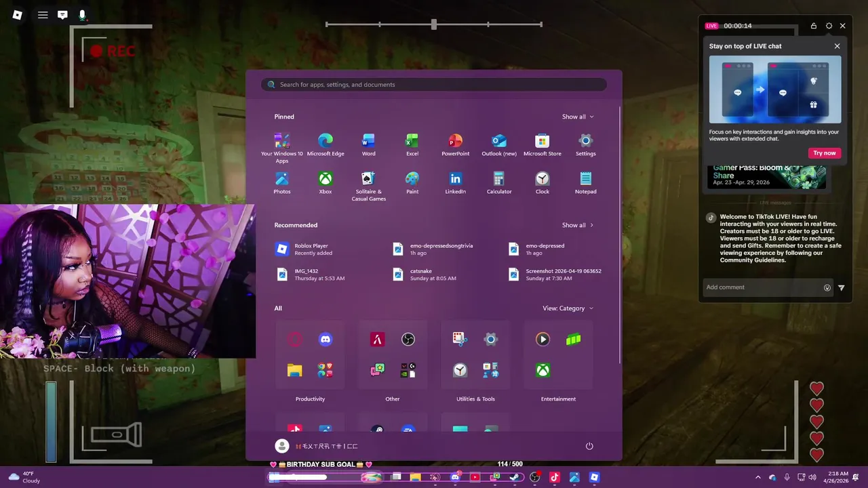Open Discord in Productivity category
The height and width of the screenshot is (488, 868).
[325, 340]
